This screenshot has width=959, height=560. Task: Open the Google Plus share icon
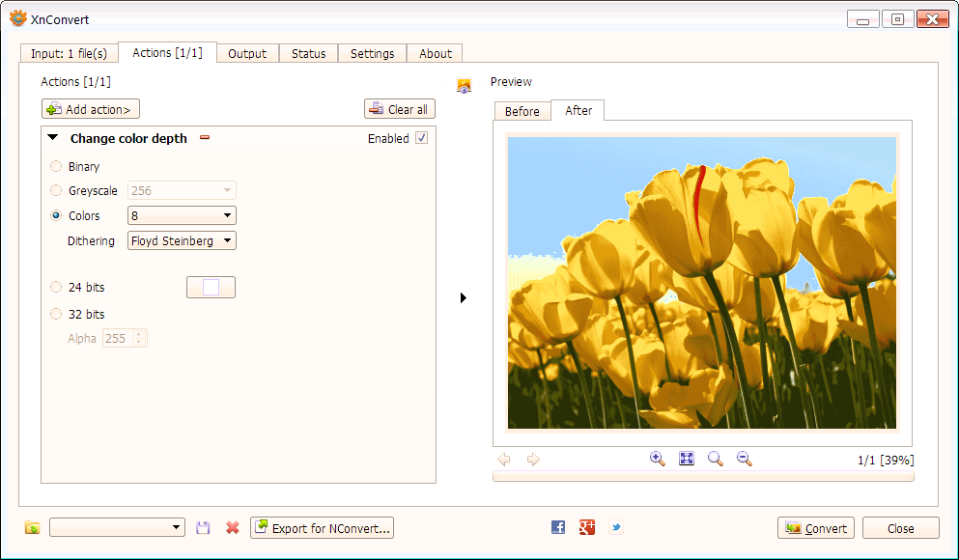[x=587, y=527]
